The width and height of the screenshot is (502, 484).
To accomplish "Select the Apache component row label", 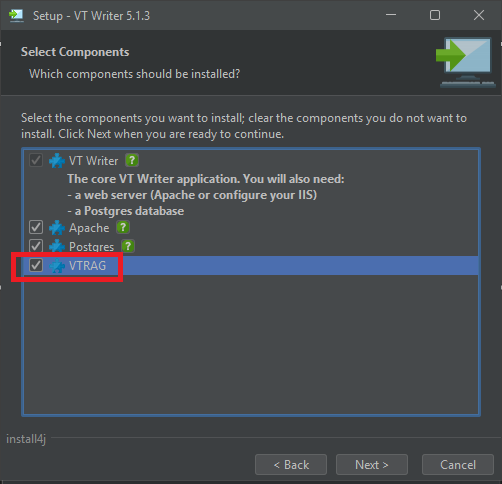I will click(x=89, y=228).
